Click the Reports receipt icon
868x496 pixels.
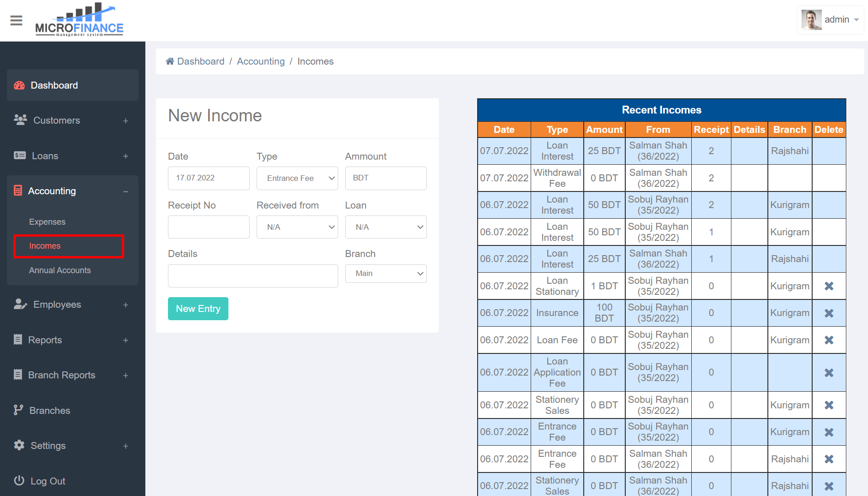point(18,340)
